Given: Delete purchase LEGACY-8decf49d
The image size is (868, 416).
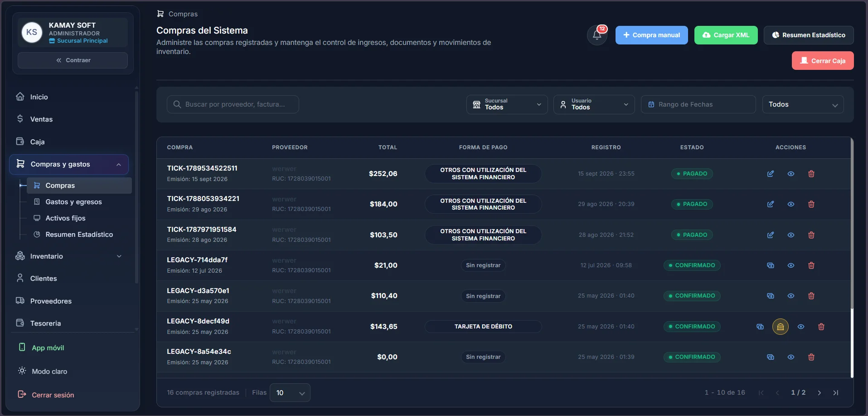Looking at the screenshot, I should [x=821, y=327].
